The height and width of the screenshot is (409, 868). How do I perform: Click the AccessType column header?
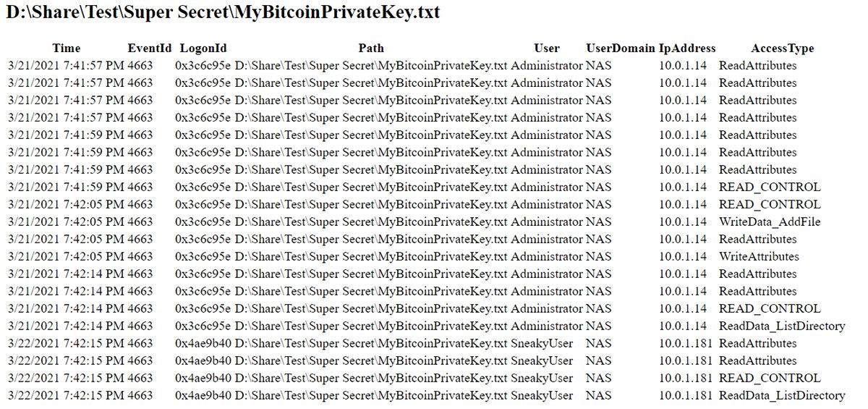tap(782, 49)
